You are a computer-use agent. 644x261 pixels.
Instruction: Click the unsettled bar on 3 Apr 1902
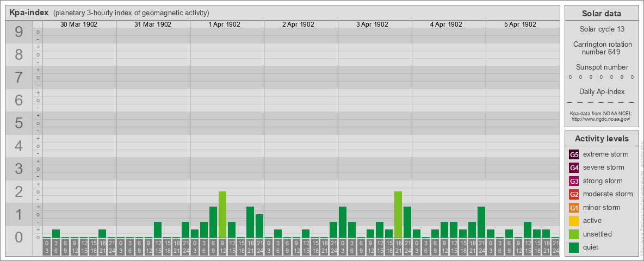tap(398, 215)
